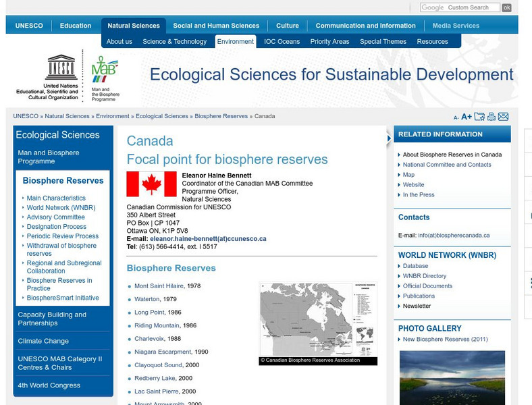532x405 pixels.
Task: Open In the Press link
Action: point(419,194)
